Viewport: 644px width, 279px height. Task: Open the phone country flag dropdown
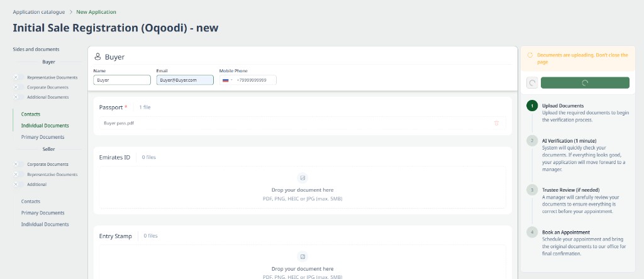[227, 80]
